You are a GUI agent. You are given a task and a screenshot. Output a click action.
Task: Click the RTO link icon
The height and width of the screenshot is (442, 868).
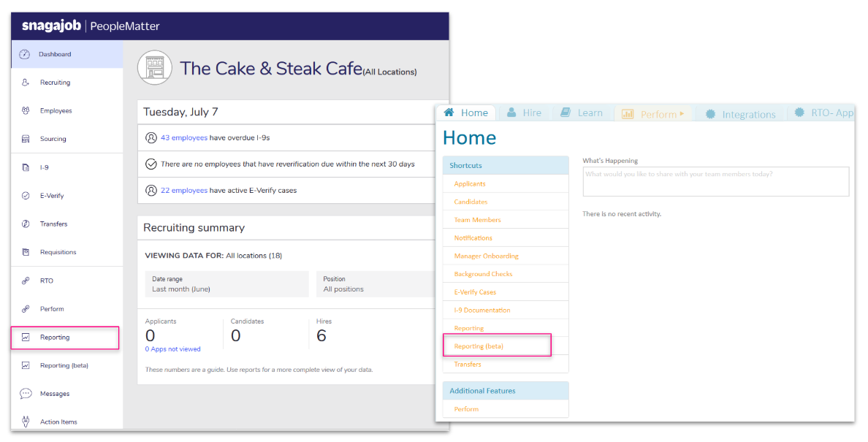26,281
